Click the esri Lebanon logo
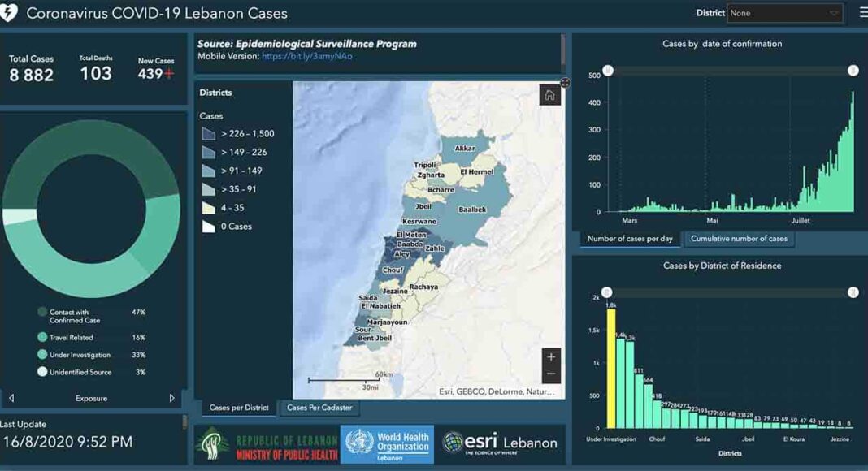 click(x=500, y=443)
